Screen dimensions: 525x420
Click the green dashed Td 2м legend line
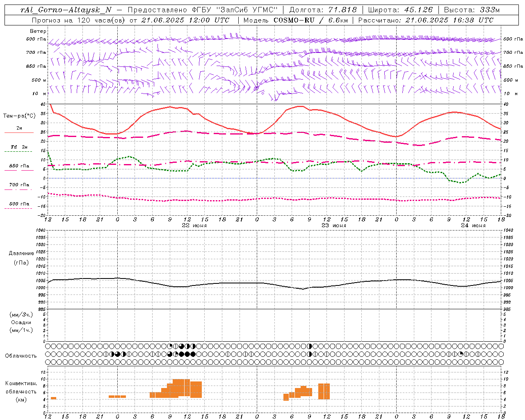pos(18,151)
